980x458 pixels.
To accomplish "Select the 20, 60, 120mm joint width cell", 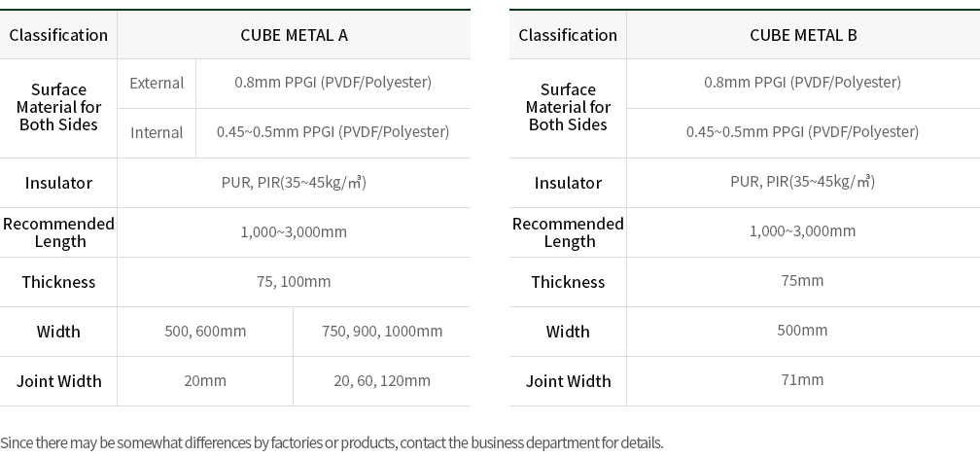I will pyautogui.click(x=382, y=380).
